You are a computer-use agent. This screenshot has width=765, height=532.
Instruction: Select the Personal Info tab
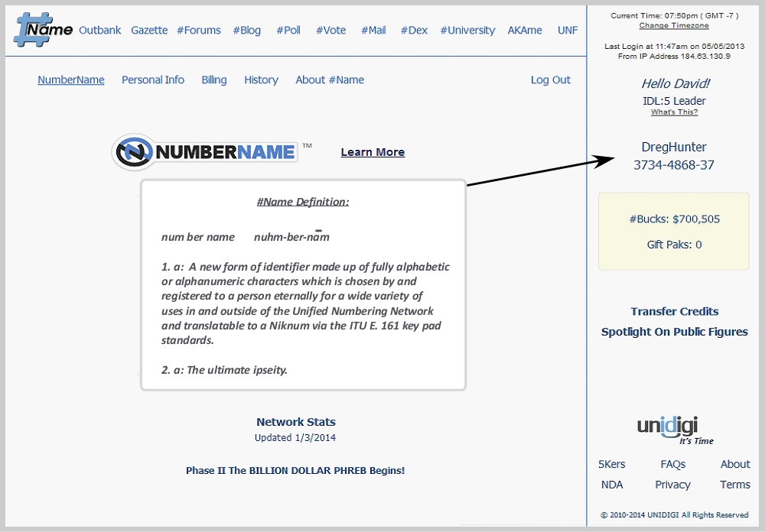[153, 80]
